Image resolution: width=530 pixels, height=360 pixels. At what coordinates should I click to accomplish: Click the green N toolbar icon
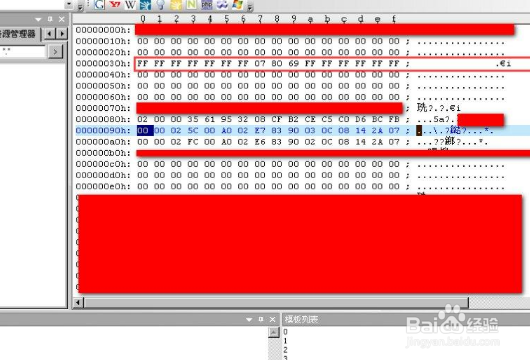tap(191, 4)
